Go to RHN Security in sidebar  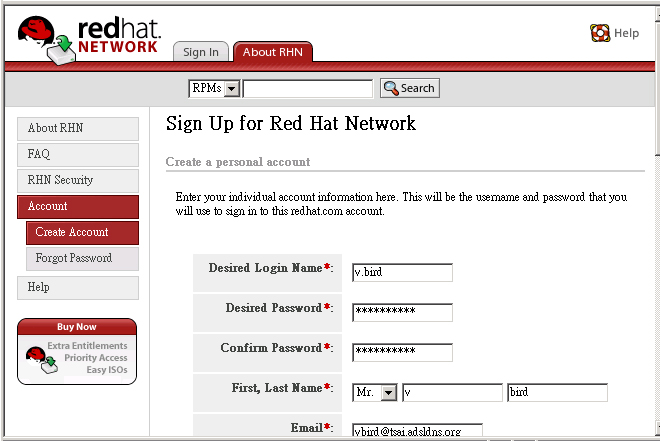[x=77, y=180]
